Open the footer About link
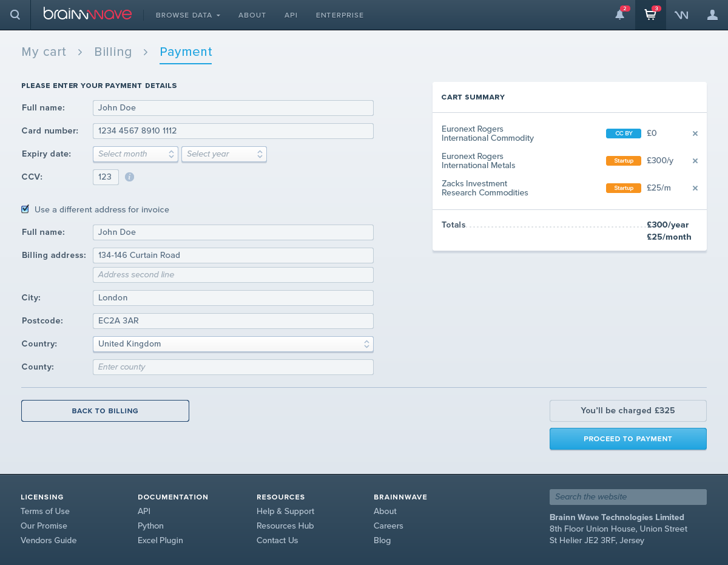 pos(385,512)
